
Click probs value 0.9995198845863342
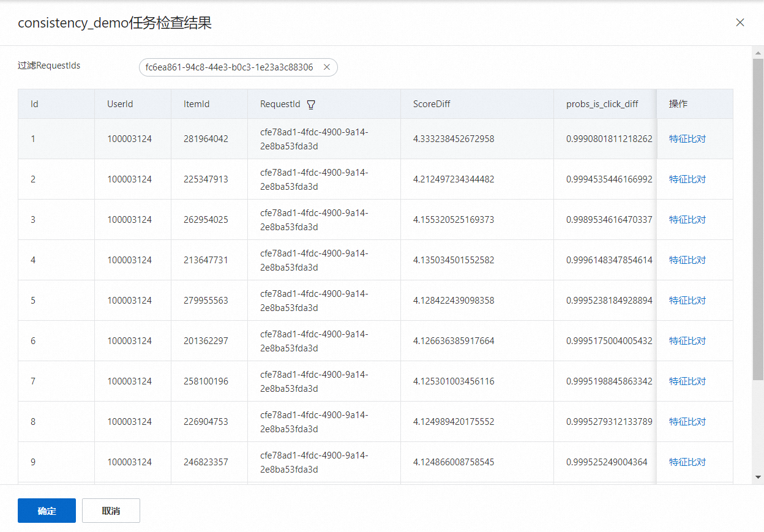coord(609,381)
